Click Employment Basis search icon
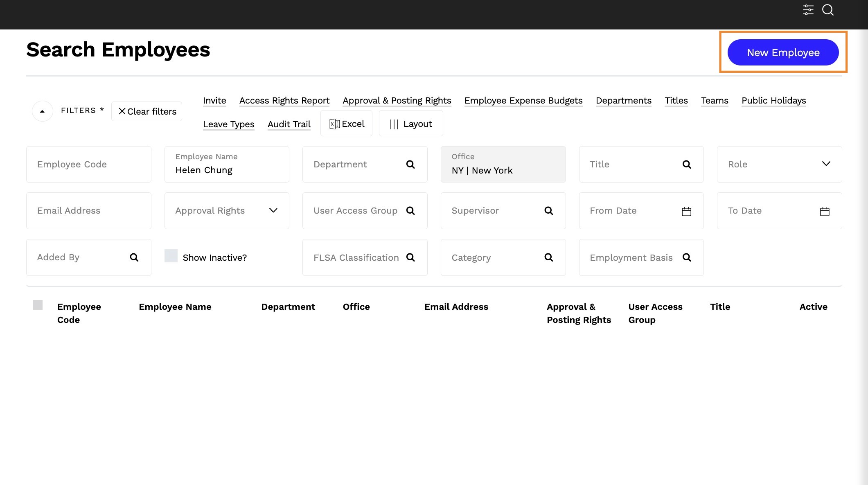 (687, 257)
